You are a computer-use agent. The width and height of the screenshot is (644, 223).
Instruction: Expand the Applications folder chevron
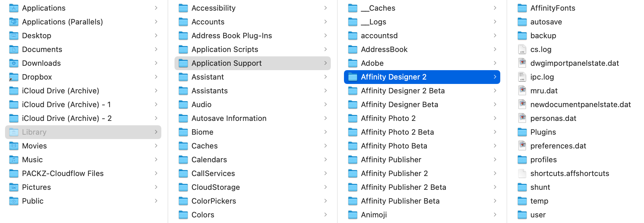point(156,8)
